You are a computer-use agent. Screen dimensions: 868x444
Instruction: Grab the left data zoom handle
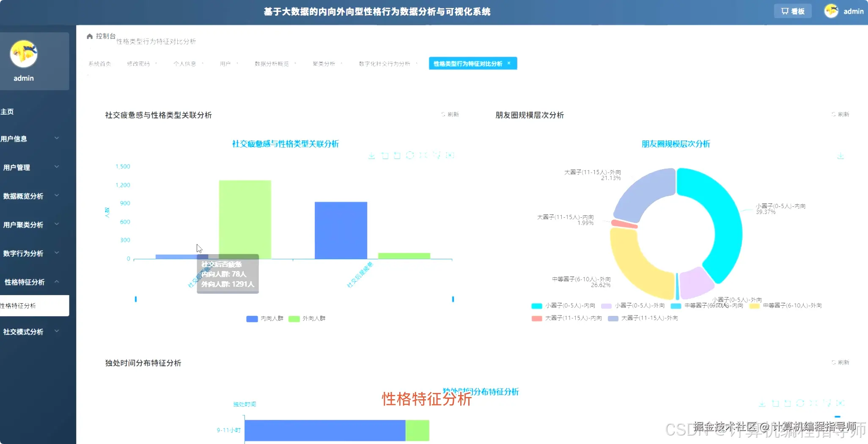136,299
